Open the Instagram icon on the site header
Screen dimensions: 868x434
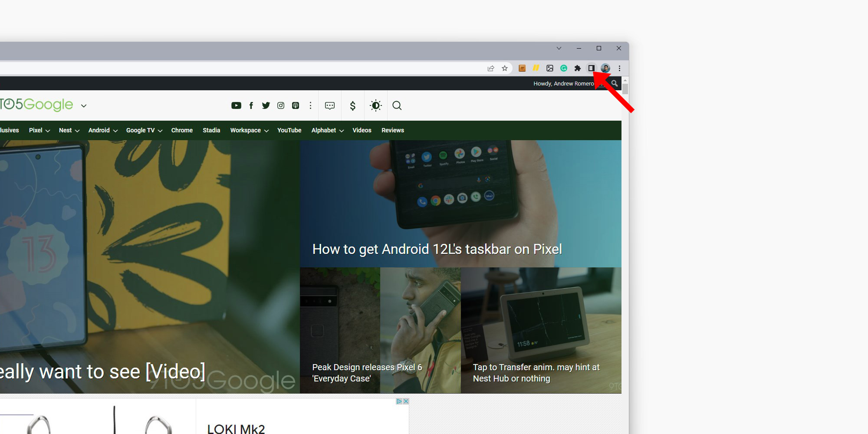pos(281,105)
